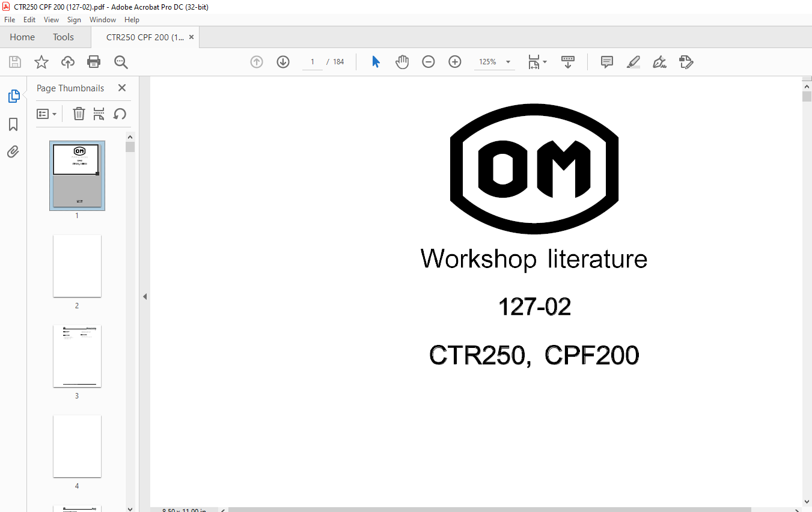Viewport: 812px width, 512px height.
Task: Print the document with printer icon
Action: (x=94, y=62)
